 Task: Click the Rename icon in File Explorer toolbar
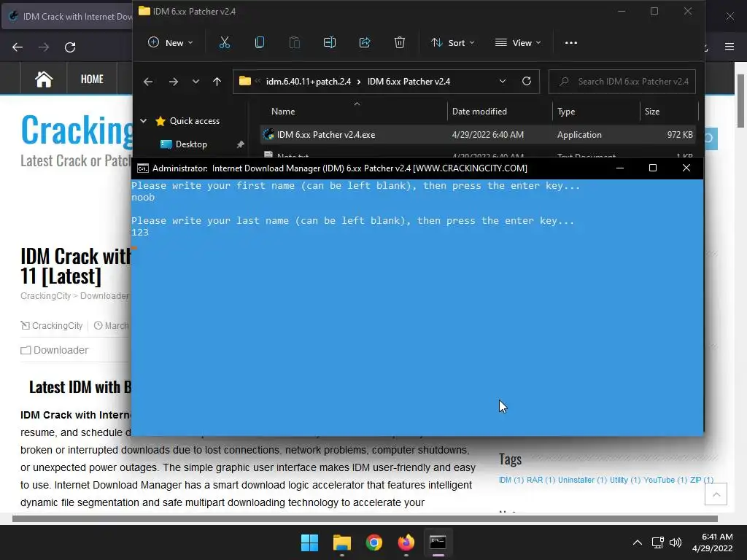pyautogui.click(x=330, y=43)
